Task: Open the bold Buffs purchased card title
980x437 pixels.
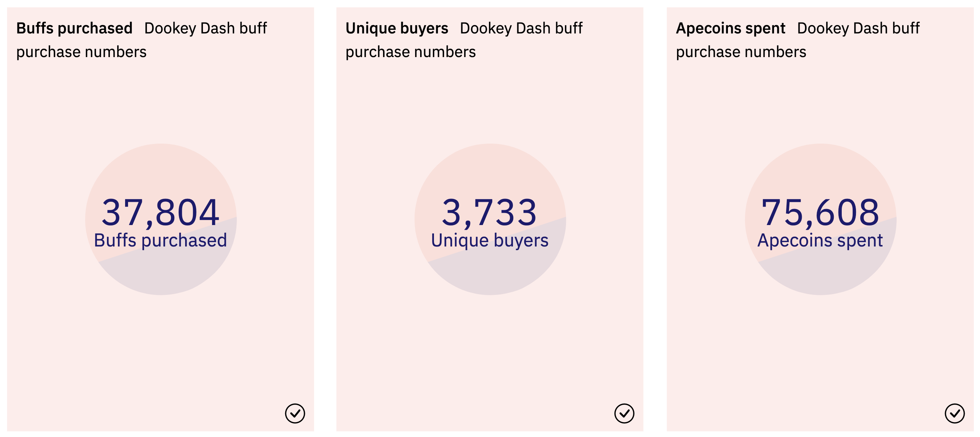Action: tap(75, 28)
